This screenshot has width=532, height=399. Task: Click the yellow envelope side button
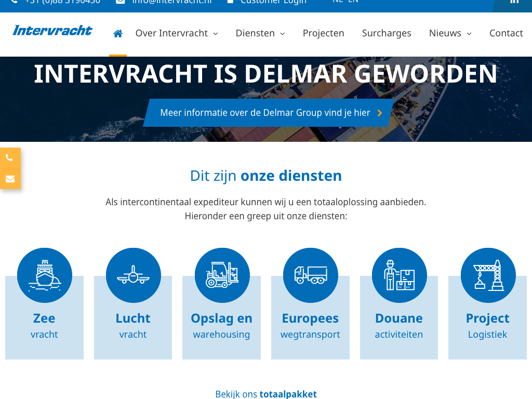[9, 179]
